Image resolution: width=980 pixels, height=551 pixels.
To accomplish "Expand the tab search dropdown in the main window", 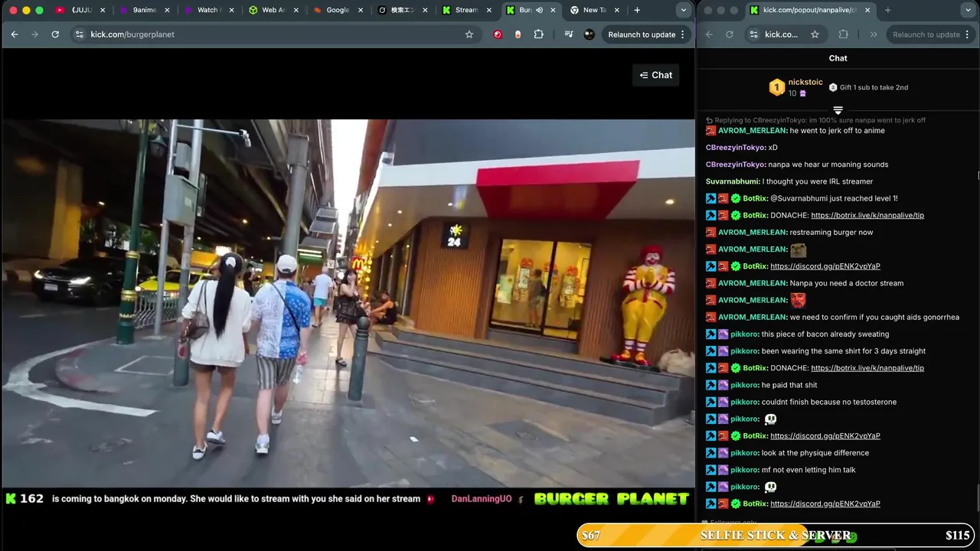I will pyautogui.click(x=683, y=10).
